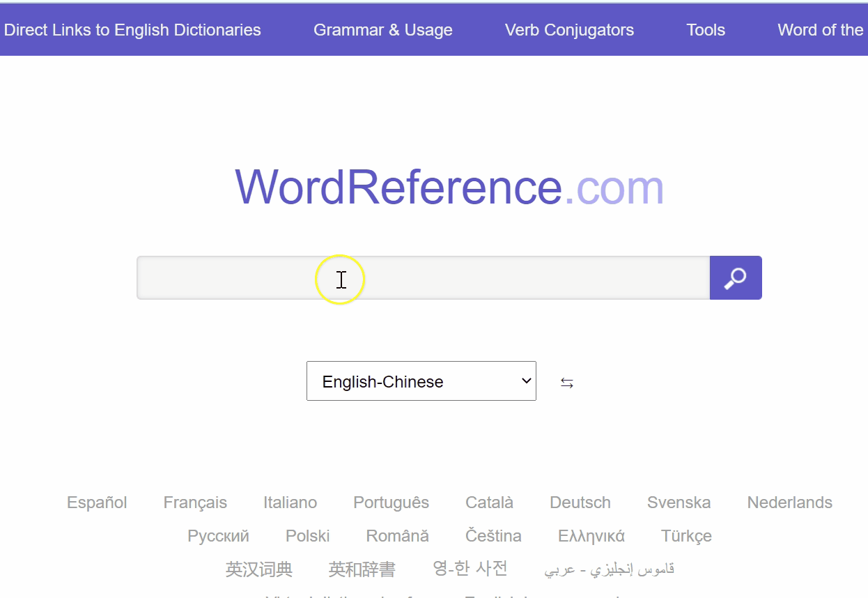
Task: Go to the WordReference.com logo homepage
Action: tap(449, 187)
